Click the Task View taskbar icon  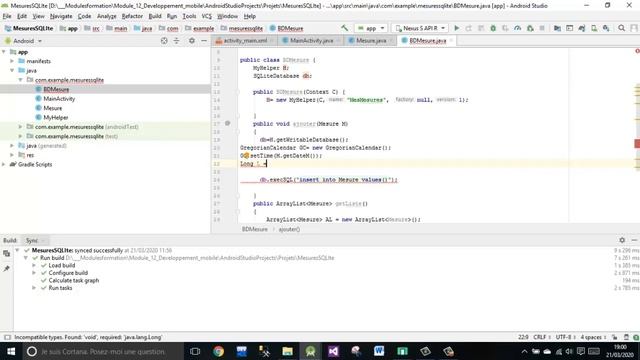click(195, 351)
